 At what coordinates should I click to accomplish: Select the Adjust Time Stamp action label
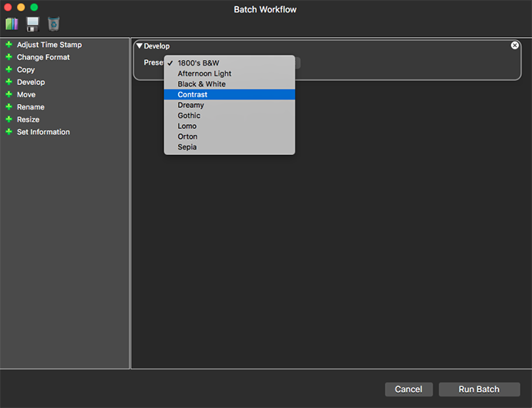pos(49,45)
